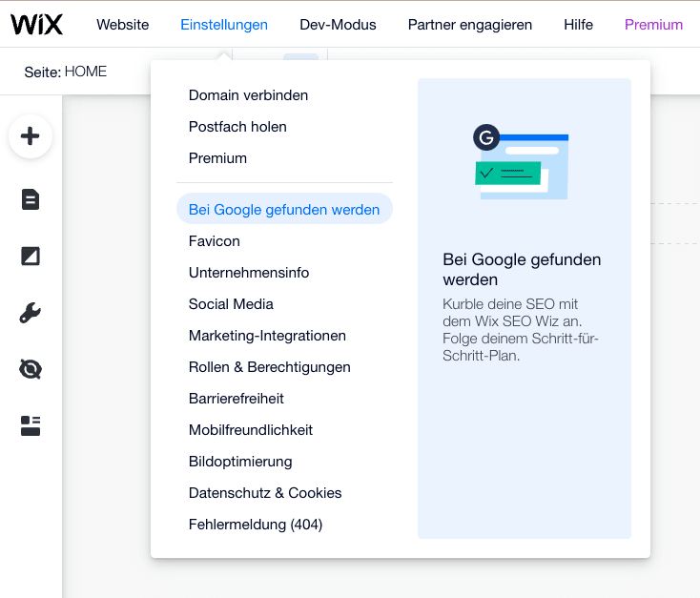Viewport: 700px width, 598px height.
Task: Open the Website menu
Action: 123,25
